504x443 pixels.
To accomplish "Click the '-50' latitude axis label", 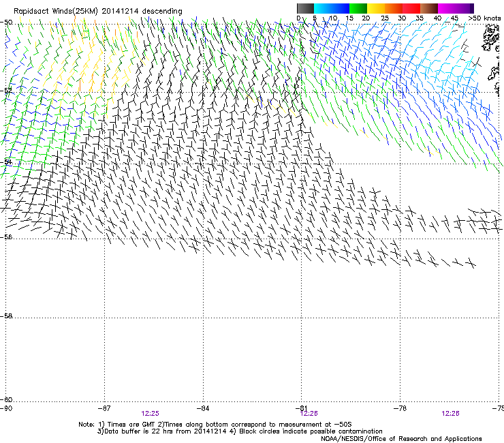I will tap(6, 22).
